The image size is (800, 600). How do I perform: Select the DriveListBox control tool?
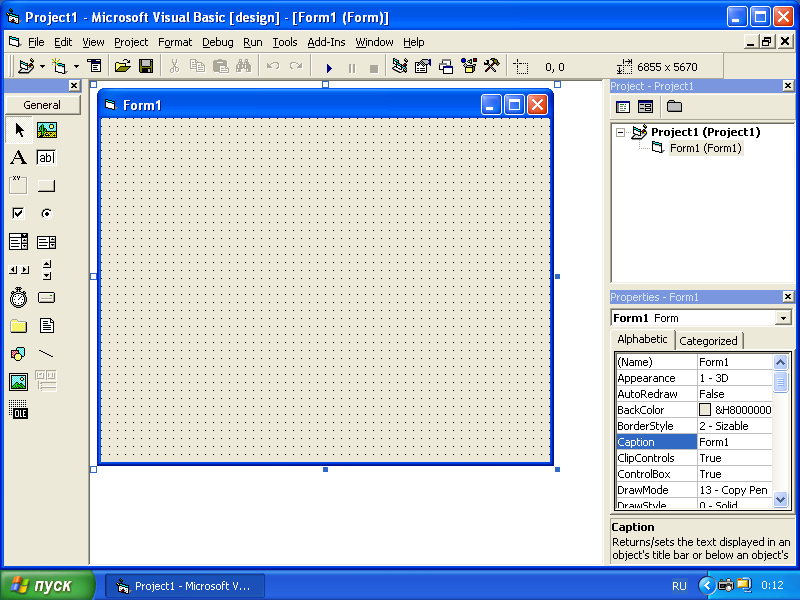[x=46, y=297]
